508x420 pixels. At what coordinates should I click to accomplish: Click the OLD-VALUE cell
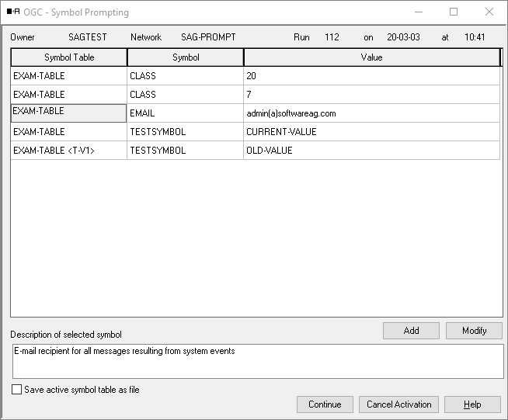tap(371, 151)
